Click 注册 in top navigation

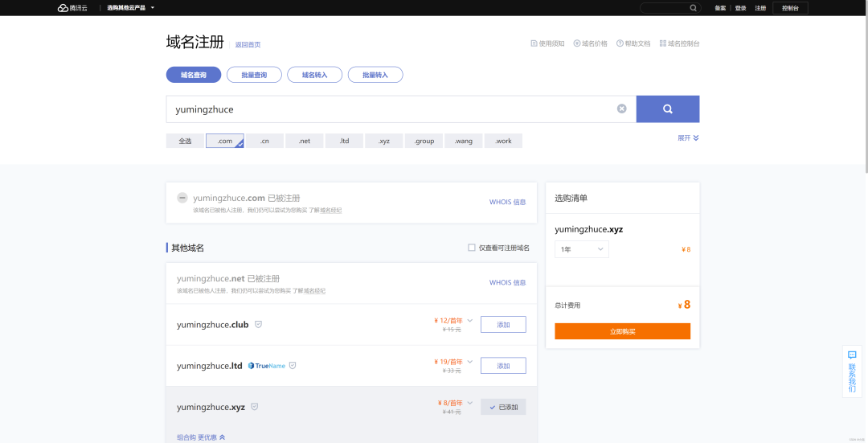[x=760, y=8]
